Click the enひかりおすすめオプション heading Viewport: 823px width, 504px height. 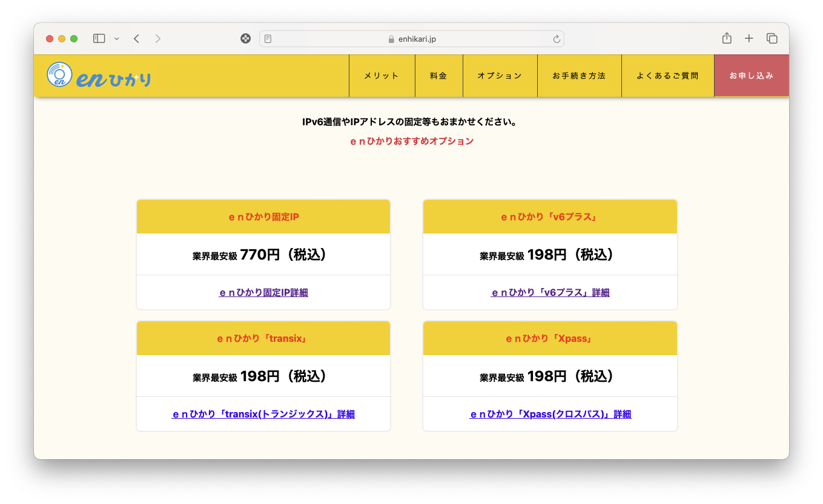[412, 141]
